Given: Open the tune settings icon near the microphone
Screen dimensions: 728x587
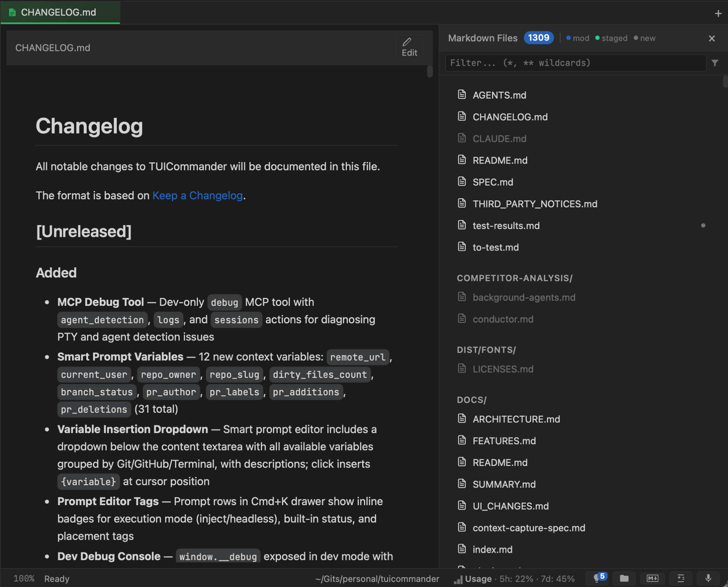Looking at the screenshot, I should (x=681, y=579).
